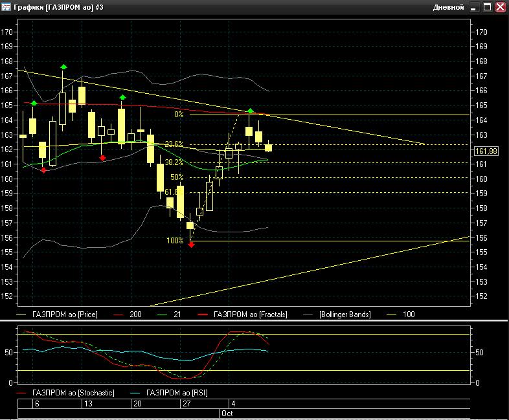Close the ГАЗПРОМ chart window
Viewport: 509px width, 420px height.
[x=500, y=7]
